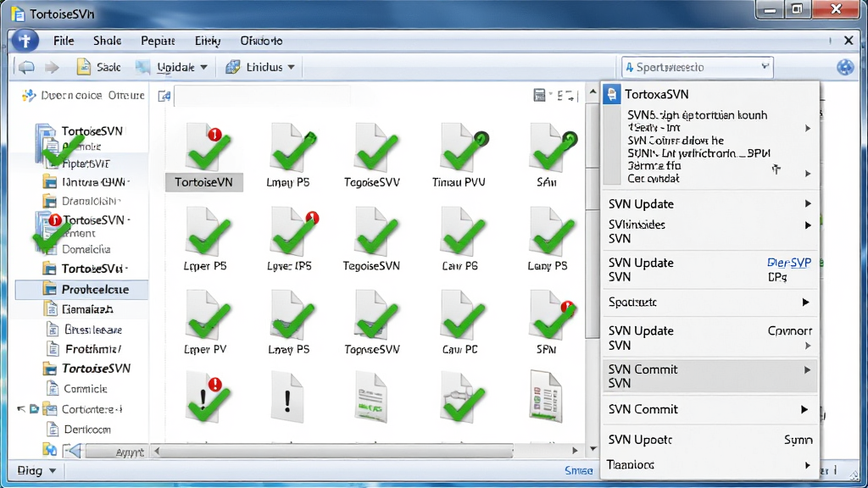Select Gtresileoare item in tree
The width and height of the screenshot is (868, 488).
coord(84,330)
